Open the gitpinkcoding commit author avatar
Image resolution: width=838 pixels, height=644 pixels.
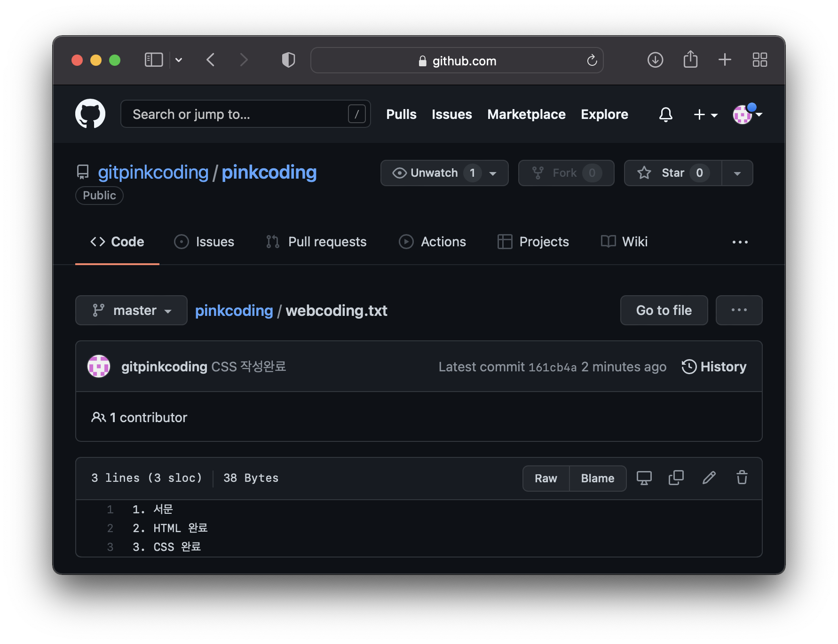(99, 367)
